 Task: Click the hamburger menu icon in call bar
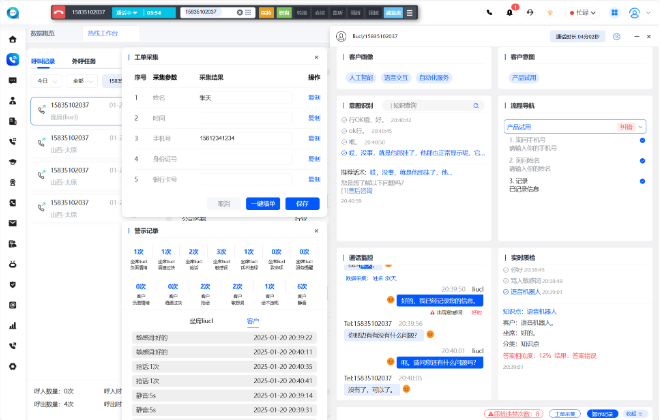coord(409,13)
